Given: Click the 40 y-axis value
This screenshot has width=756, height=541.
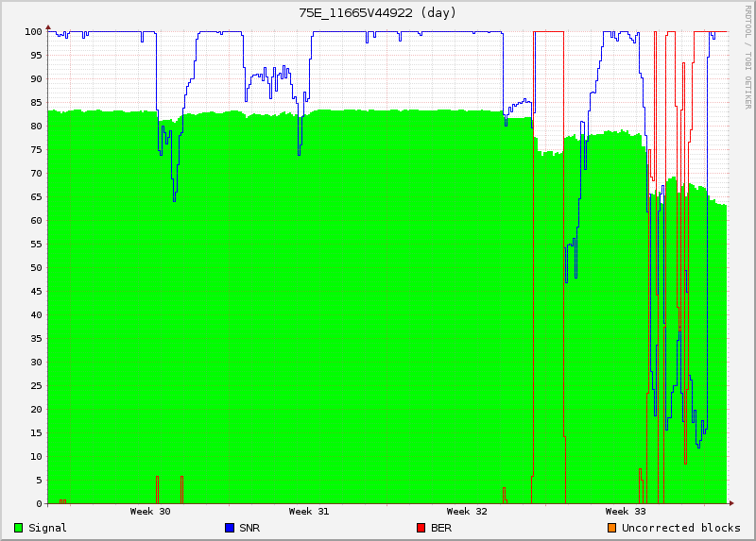Looking at the screenshot, I should 36,315.
